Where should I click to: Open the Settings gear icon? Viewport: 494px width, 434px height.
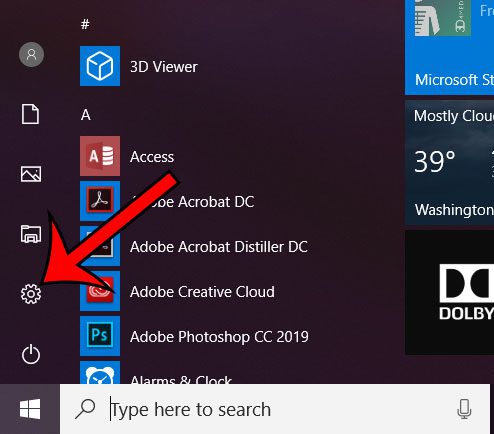31,294
